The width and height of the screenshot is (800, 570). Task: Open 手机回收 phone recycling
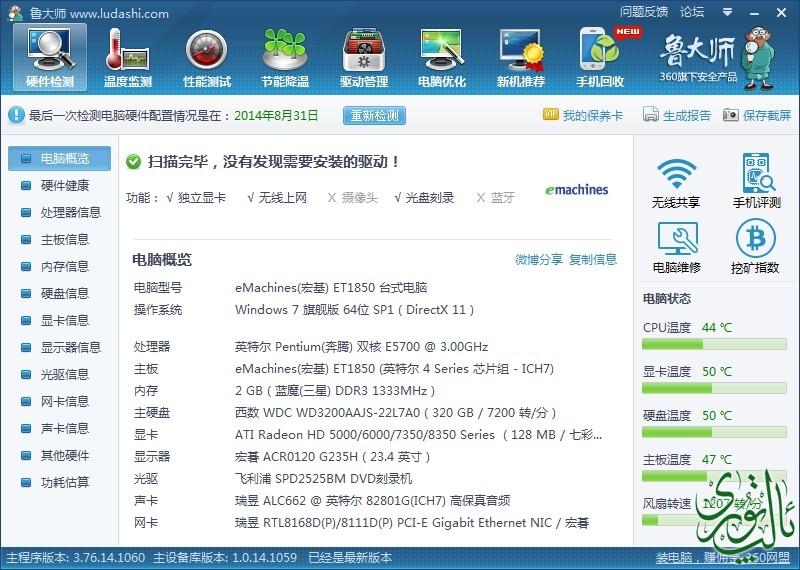[x=600, y=57]
